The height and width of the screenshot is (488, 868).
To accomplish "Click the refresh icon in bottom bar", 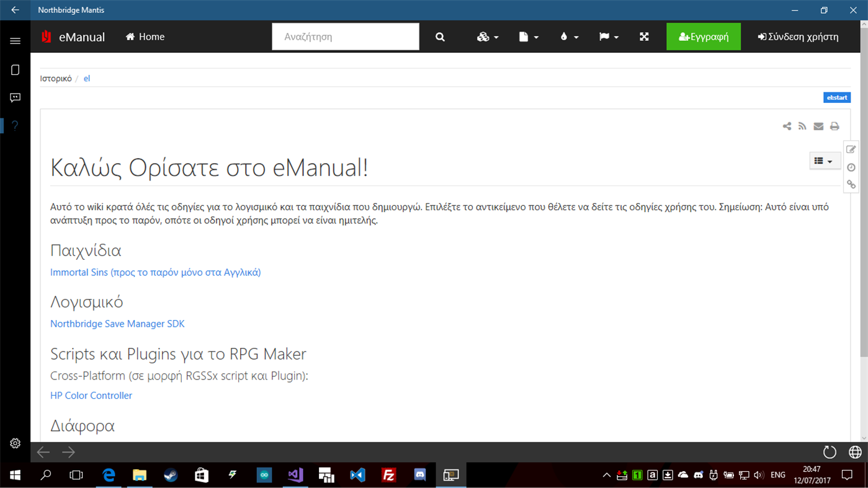I will click(830, 452).
